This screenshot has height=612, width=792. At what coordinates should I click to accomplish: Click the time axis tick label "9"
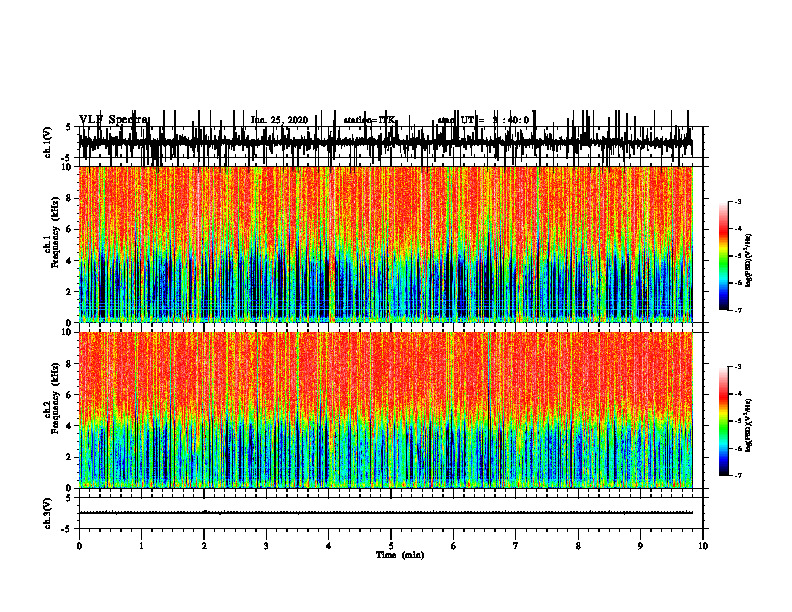click(640, 545)
